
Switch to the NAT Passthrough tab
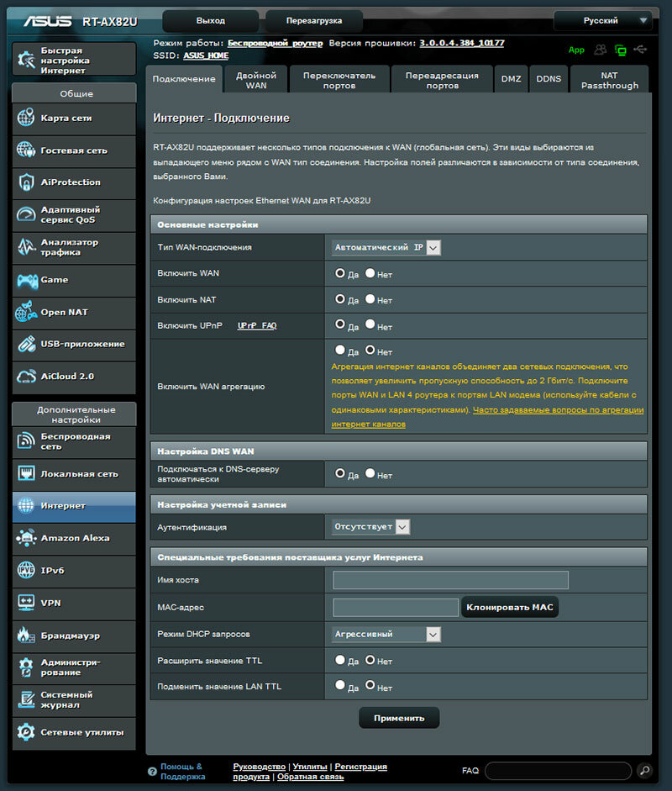tap(610, 80)
